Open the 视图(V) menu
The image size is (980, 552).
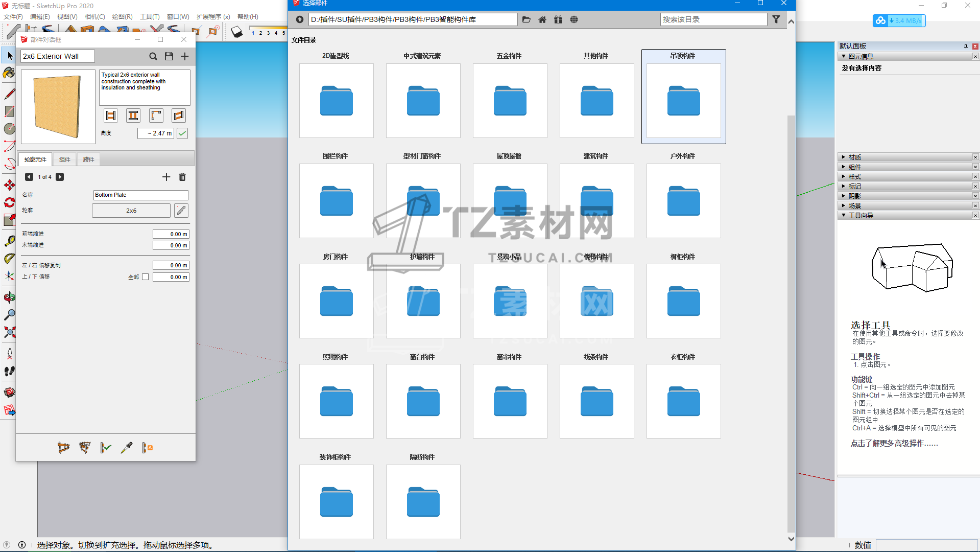(x=67, y=17)
